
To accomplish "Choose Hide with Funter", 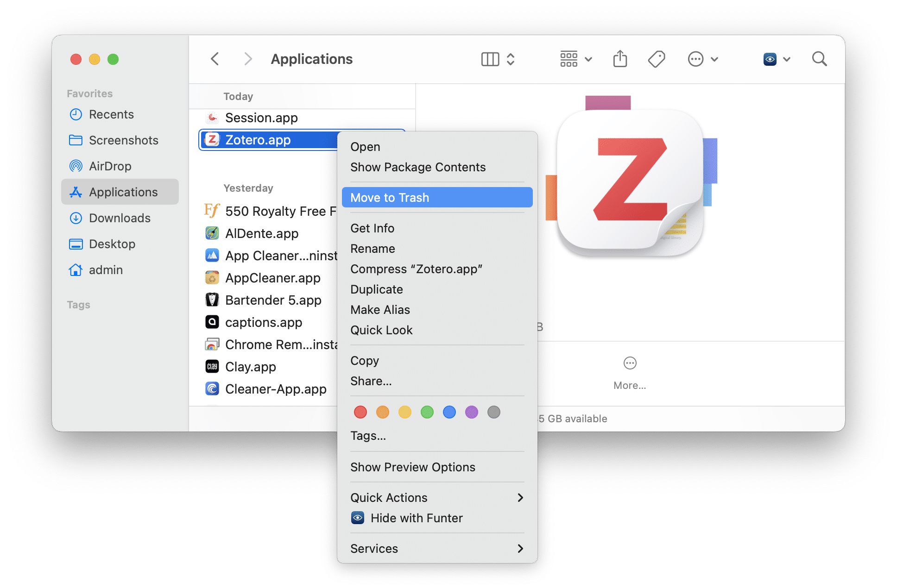I will click(x=437, y=518).
